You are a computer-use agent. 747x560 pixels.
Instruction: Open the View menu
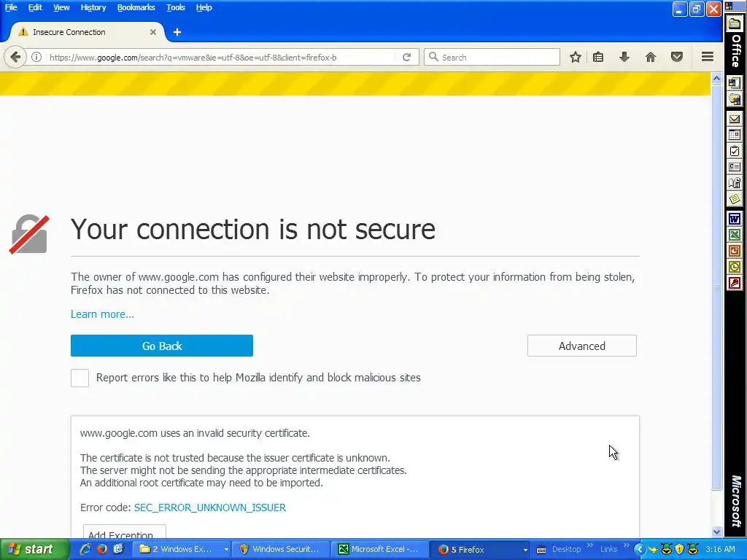pyautogui.click(x=61, y=7)
